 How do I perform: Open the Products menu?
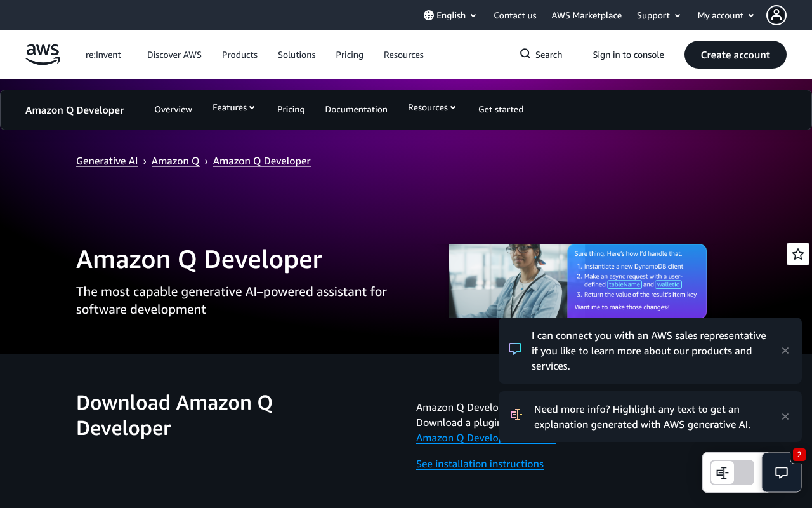pos(240,55)
